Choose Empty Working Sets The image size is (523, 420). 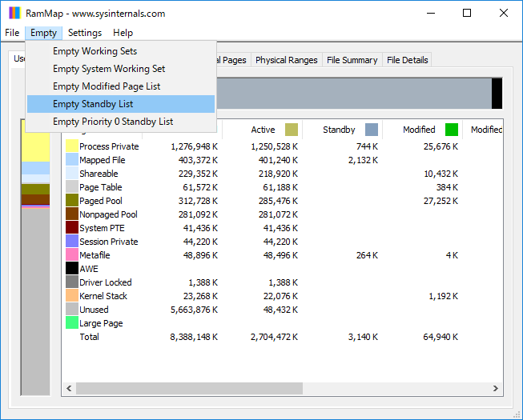pyautogui.click(x=121, y=51)
